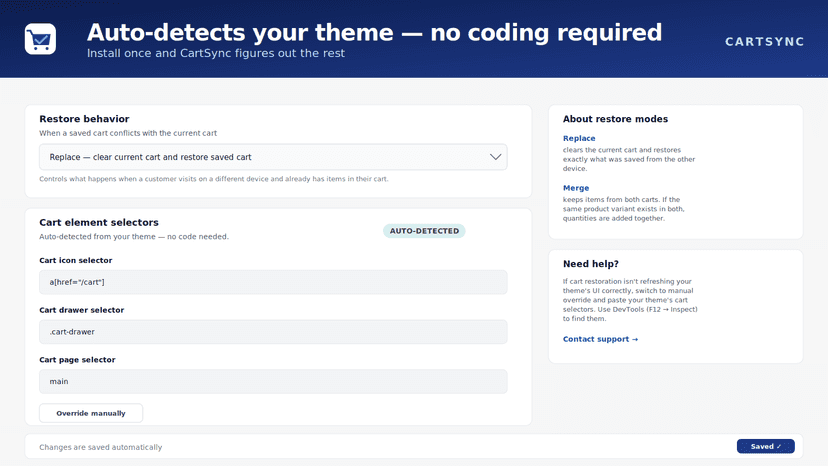
Task: Focus the Cart icon selector field
Action: pyautogui.click(x=273, y=282)
